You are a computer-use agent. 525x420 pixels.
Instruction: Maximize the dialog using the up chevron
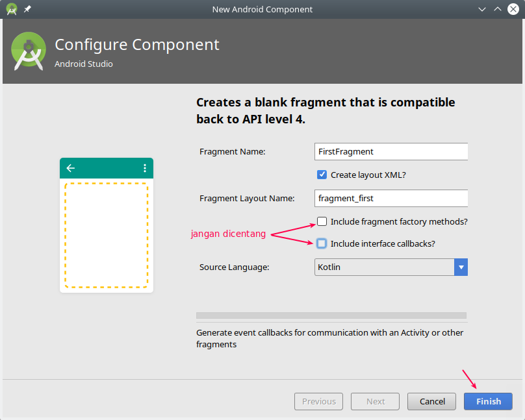point(497,10)
